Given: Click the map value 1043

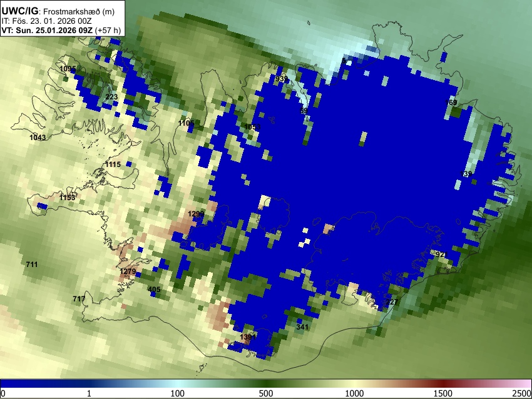Looking at the screenshot, I should pyautogui.click(x=38, y=138).
